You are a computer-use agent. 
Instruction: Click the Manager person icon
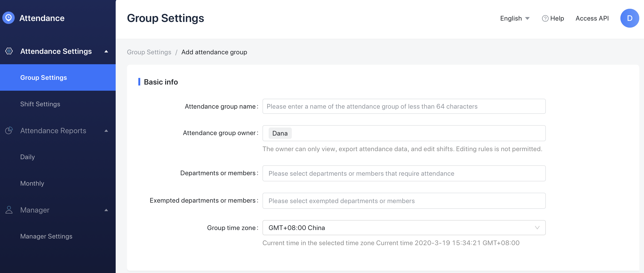[x=9, y=210]
